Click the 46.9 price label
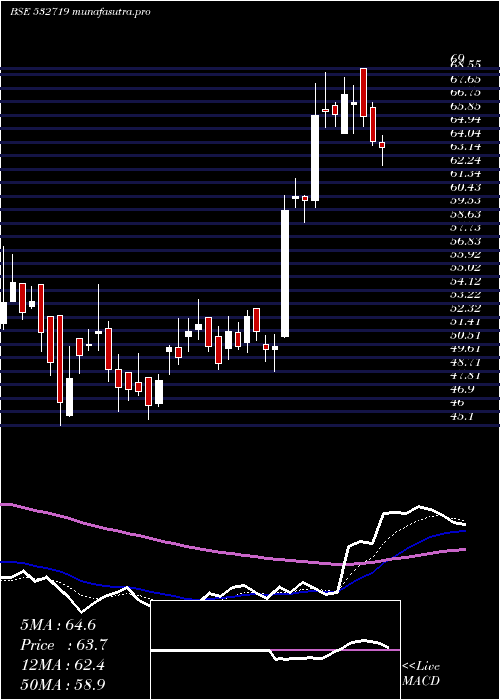Image resolution: width=500 pixels, height=700 pixels. (x=462, y=389)
